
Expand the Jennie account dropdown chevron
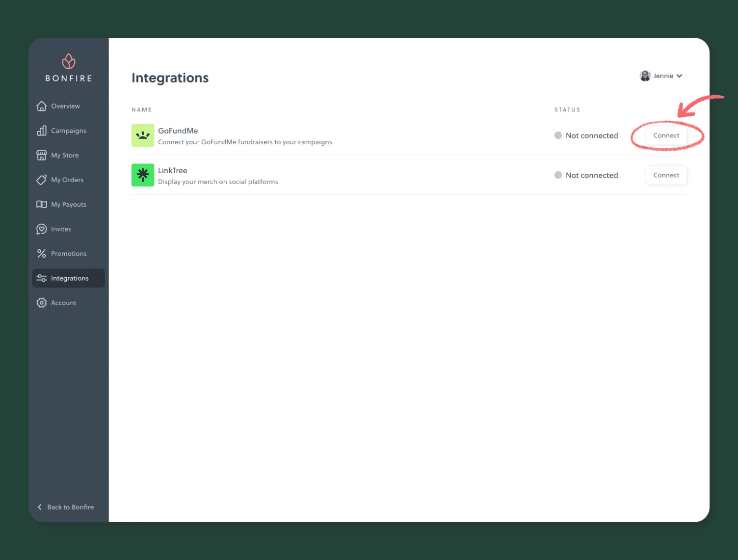click(679, 76)
